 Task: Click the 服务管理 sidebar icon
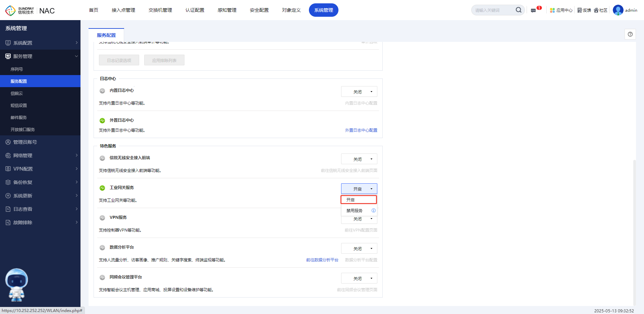tap(8, 56)
